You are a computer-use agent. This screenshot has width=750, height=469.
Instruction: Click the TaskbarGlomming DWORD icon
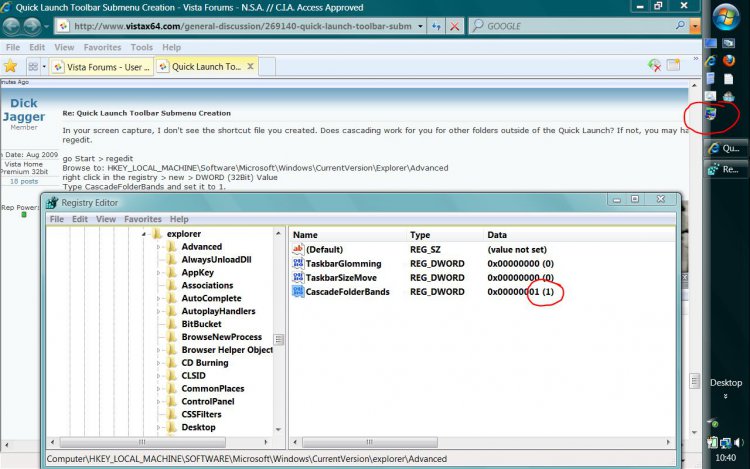pyautogui.click(x=297, y=263)
